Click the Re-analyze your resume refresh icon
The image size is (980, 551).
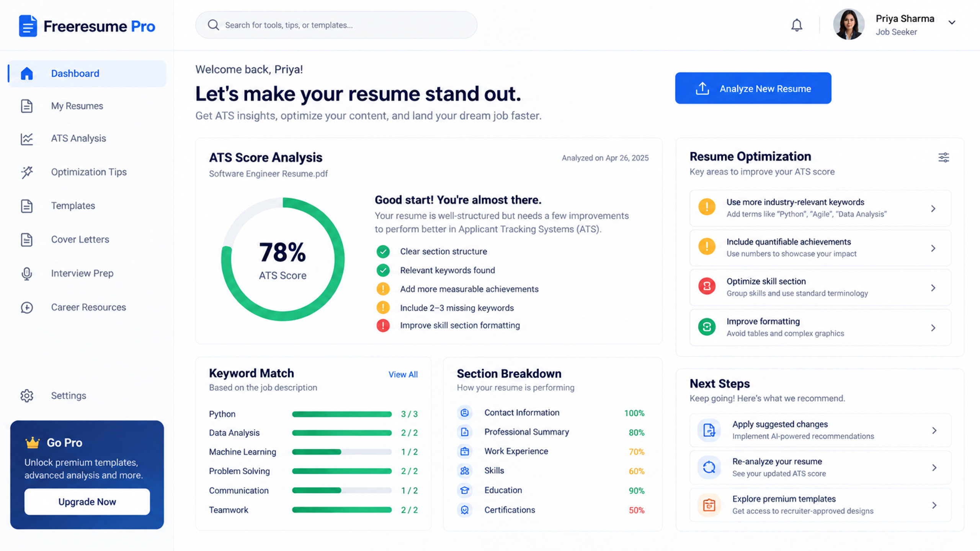click(709, 467)
